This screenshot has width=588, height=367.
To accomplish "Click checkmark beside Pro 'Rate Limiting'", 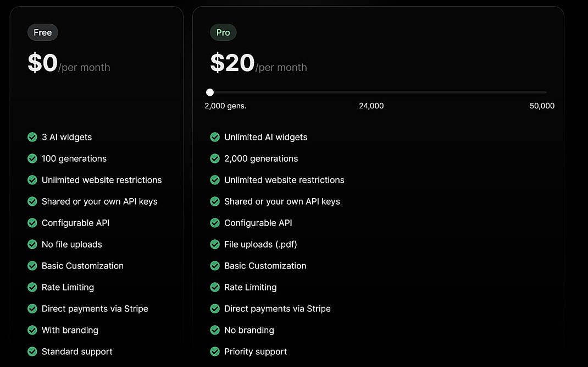I will (215, 287).
